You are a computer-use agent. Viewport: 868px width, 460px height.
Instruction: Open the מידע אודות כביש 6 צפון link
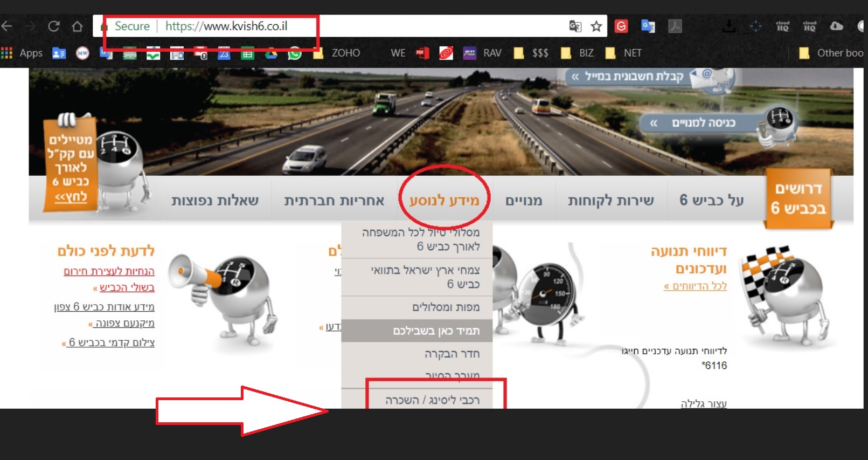pyautogui.click(x=104, y=315)
